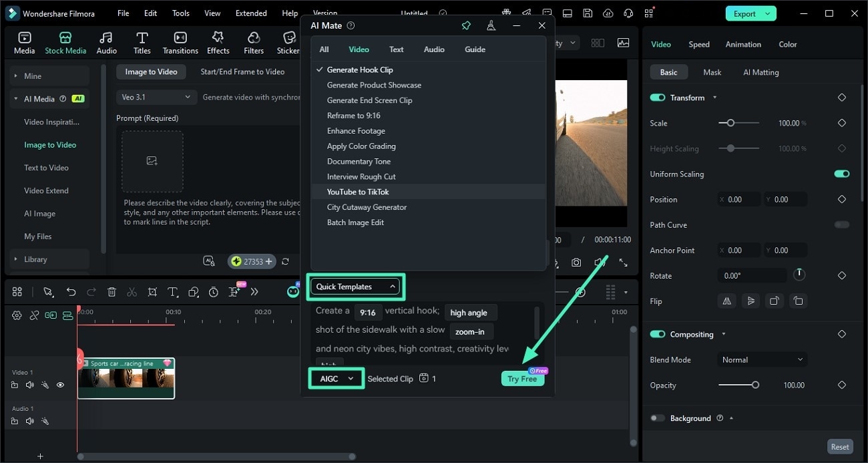The image size is (868, 463).
Task: Open the Mask sub-tab
Action: click(712, 72)
